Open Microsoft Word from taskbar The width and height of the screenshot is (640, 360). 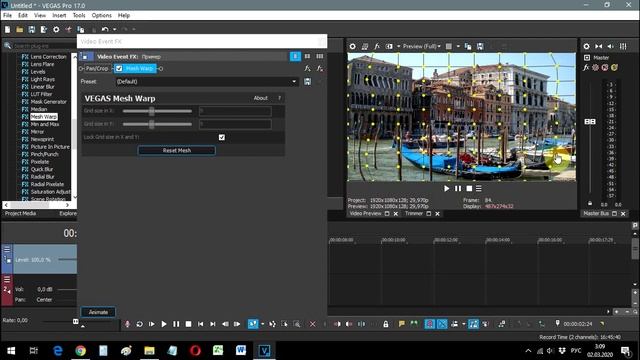click(x=241, y=351)
